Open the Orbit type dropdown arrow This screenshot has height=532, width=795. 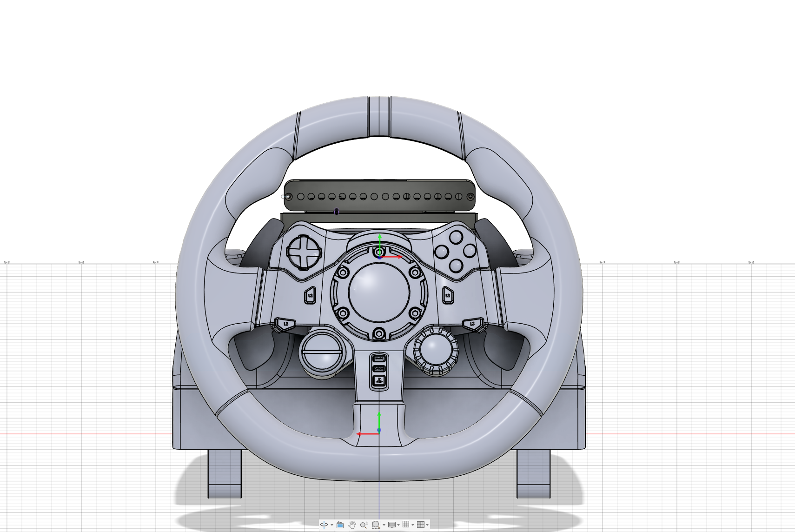coord(332,525)
